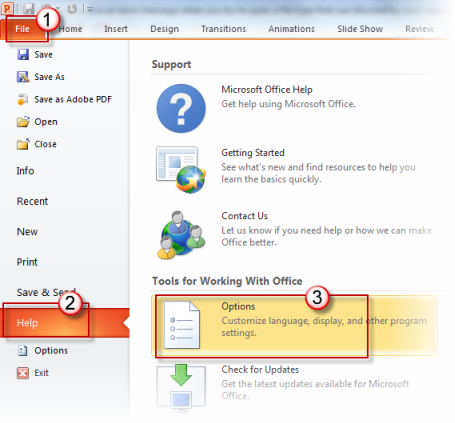
Task: Open Microsoft Office Help
Action: [x=267, y=90]
